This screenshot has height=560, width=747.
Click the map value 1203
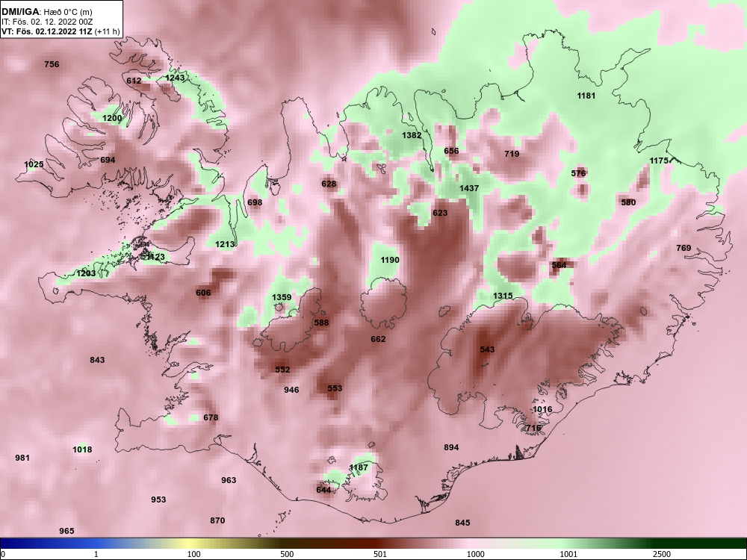(86, 273)
